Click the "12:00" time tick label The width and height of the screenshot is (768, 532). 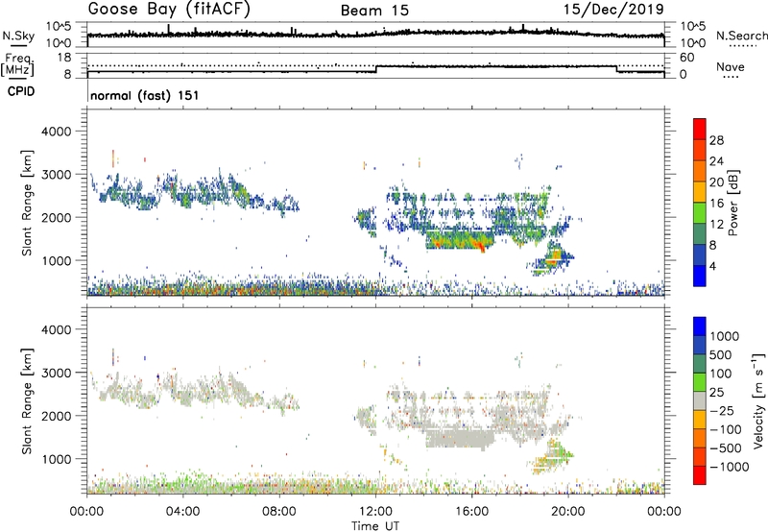coord(375,512)
